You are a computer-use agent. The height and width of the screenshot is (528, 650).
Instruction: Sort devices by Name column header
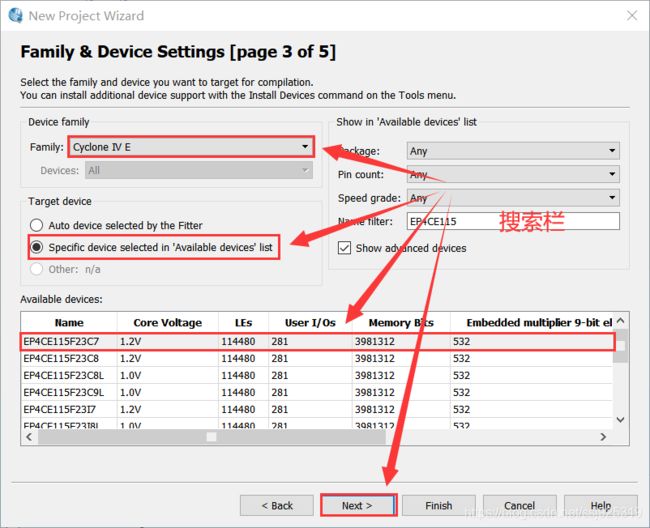tap(69, 322)
